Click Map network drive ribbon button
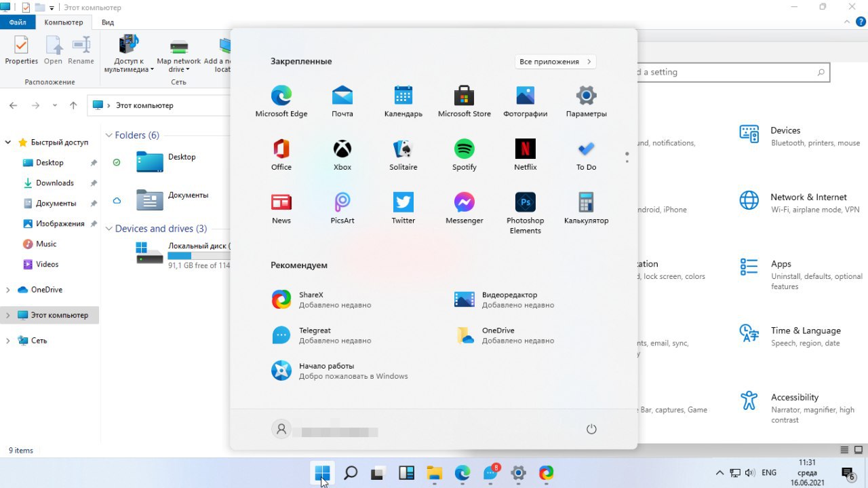Screen dimensions: 868x488 click(x=179, y=56)
